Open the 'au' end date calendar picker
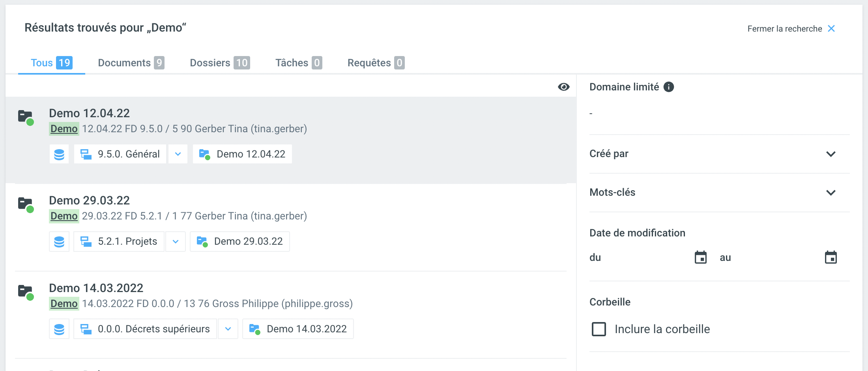868x371 pixels. click(x=831, y=257)
